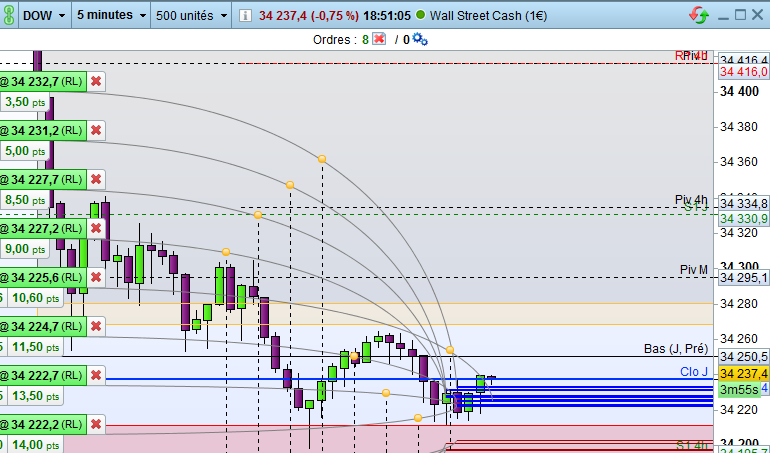
Task: Click the 3m55s candle countdown label
Action: 739,390
